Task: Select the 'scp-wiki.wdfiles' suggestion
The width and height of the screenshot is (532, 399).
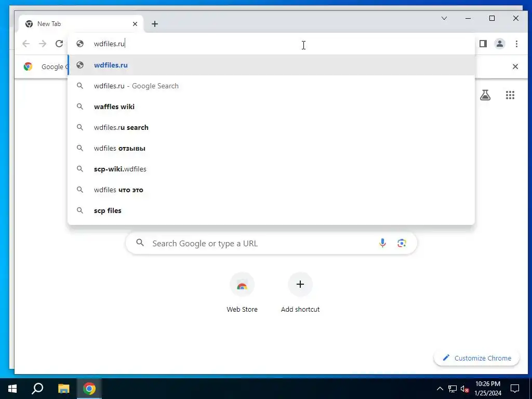Action: click(271, 169)
